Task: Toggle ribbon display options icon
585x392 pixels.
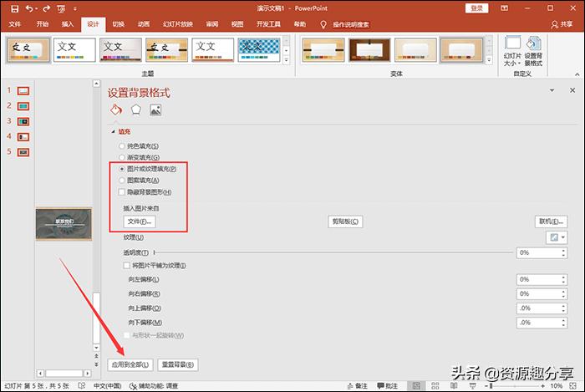Action: point(505,8)
